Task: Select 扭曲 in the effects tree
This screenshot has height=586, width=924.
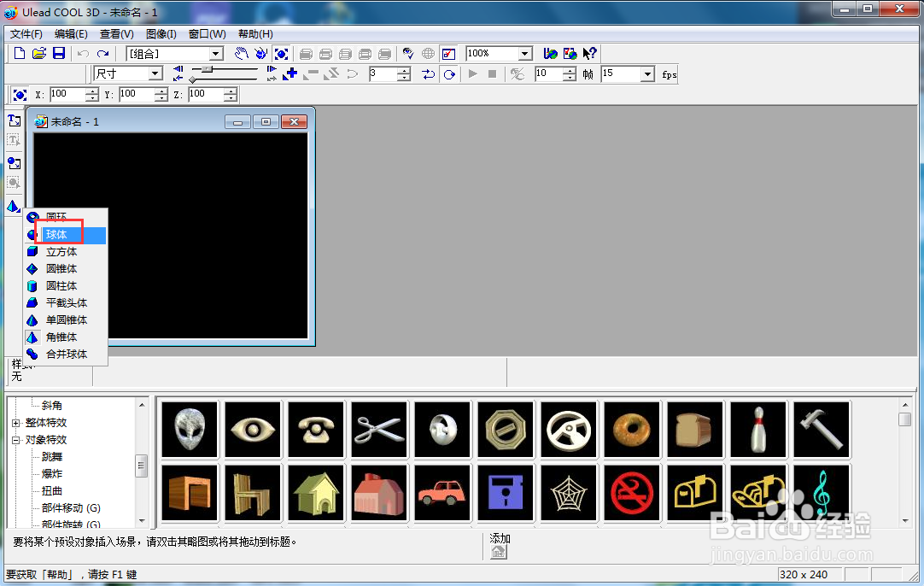Action: [x=52, y=491]
